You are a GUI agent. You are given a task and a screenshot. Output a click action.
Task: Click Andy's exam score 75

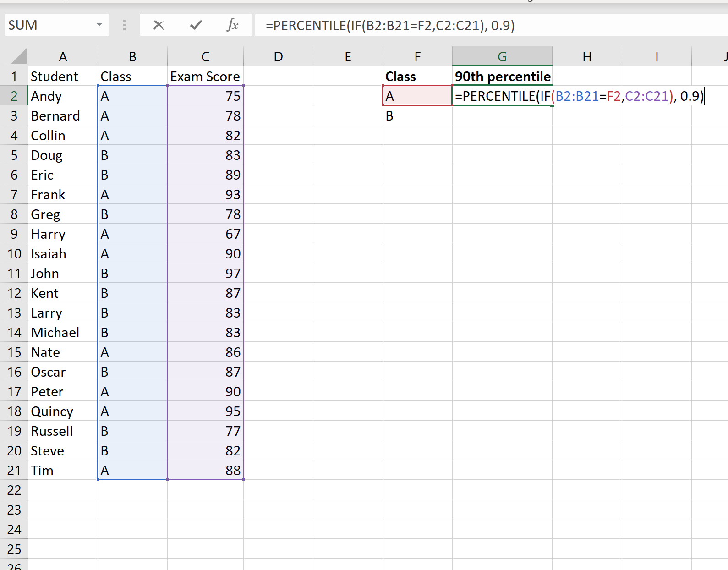click(205, 96)
